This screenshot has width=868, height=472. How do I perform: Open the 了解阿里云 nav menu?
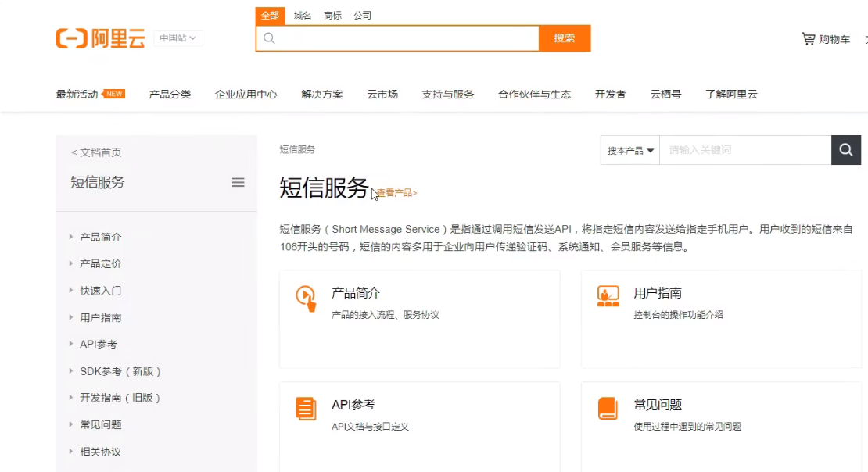tap(731, 94)
